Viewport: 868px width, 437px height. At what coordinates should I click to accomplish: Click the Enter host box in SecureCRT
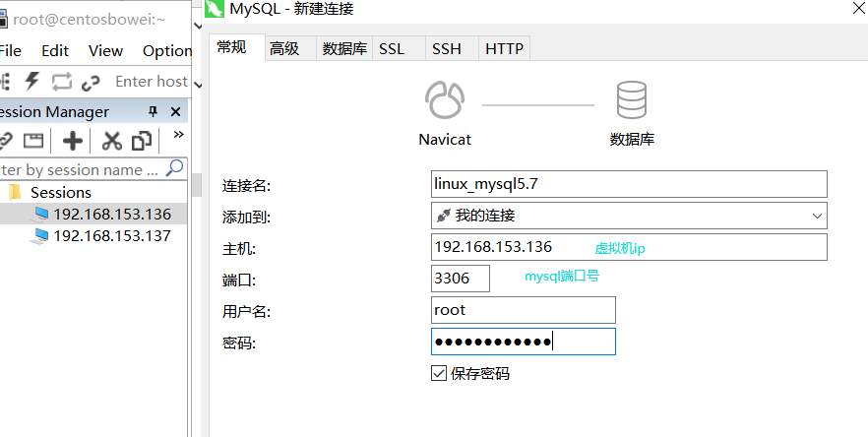(151, 82)
